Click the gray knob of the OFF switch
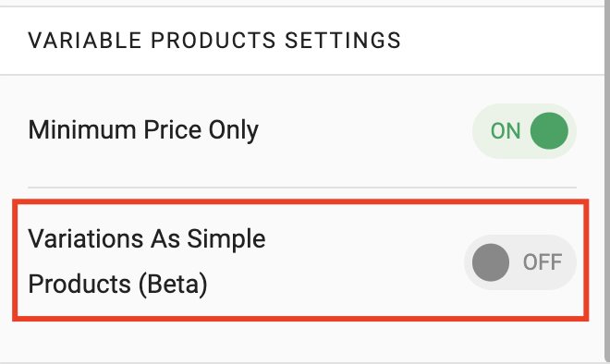This screenshot has height=364, width=610. click(491, 262)
